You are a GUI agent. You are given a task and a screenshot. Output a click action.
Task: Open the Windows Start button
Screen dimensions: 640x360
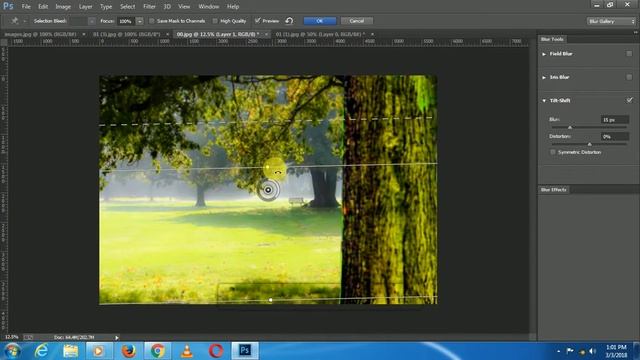point(13,351)
